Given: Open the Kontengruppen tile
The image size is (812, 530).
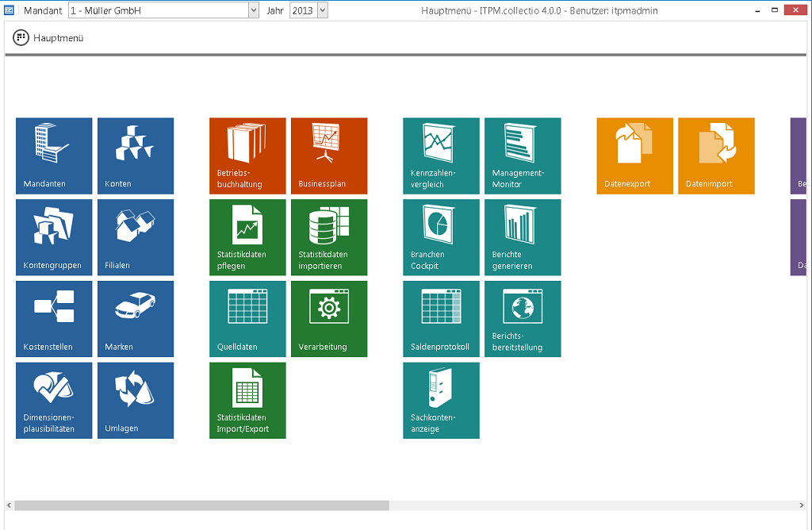Looking at the screenshot, I should tap(54, 237).
